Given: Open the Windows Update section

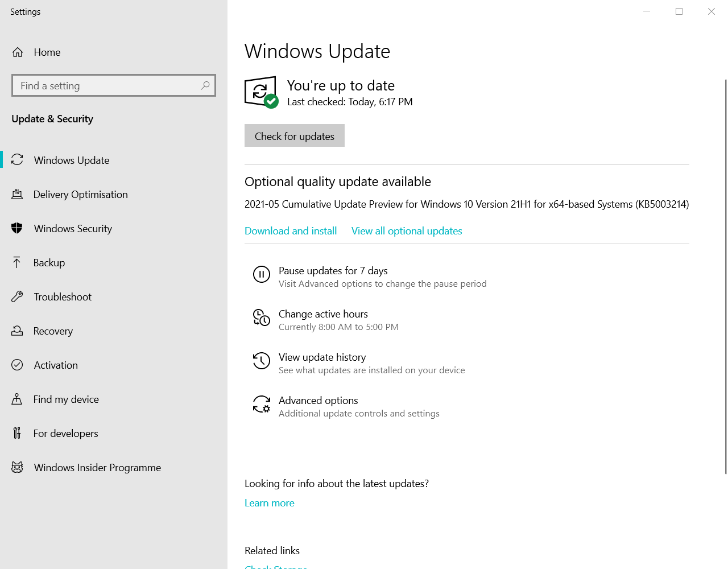Looking at the screenshot, I should [114, 160].
